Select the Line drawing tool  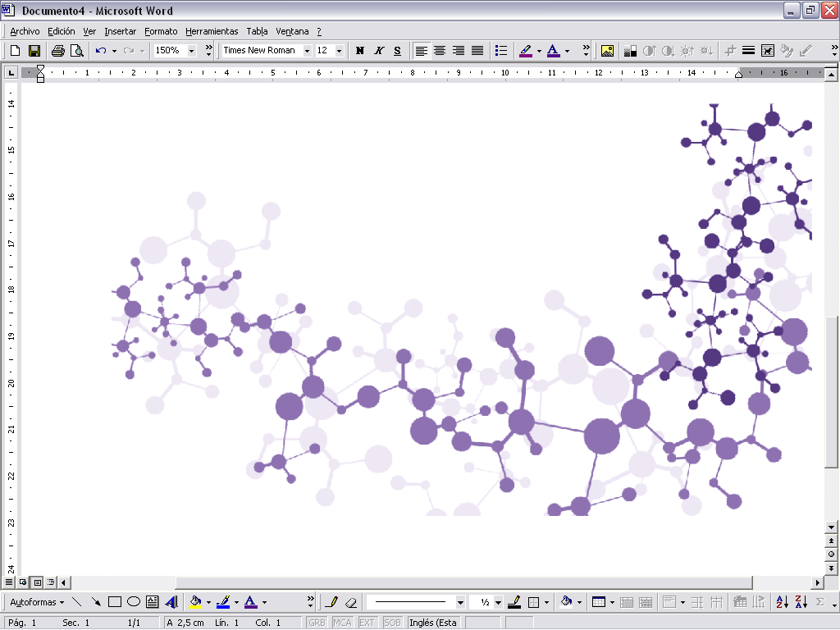[x=76, y=601]
